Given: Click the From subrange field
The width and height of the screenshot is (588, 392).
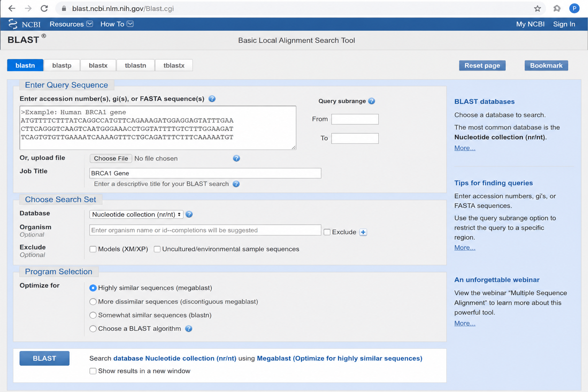Looking at the screenshot, I should click(355, 119).
